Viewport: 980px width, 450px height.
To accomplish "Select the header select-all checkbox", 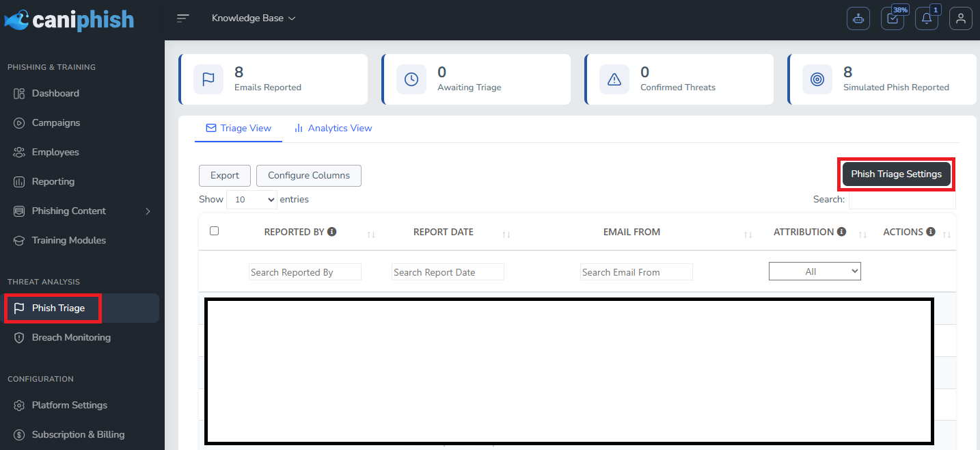I will tap(214, 231).
